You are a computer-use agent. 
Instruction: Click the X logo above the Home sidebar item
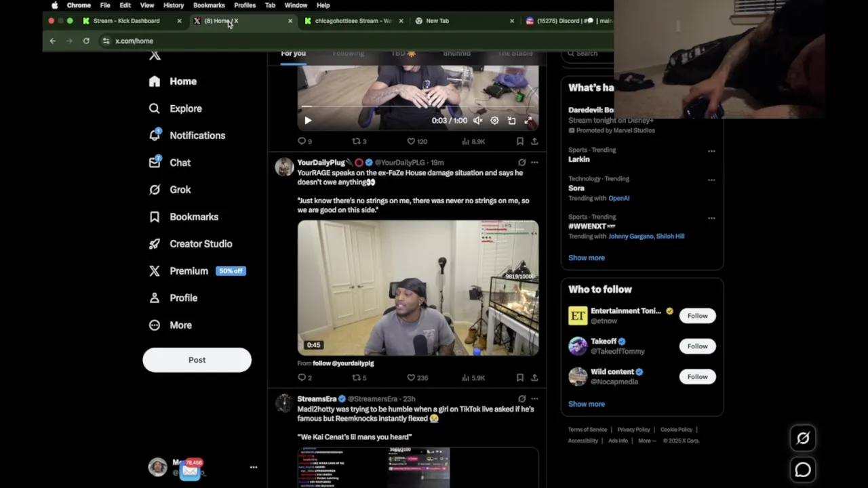pyautogui.click(x=155, y=56)
